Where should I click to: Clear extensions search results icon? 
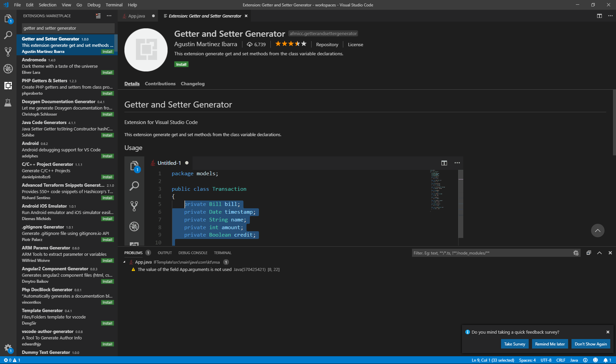click(x=98, y=16)
